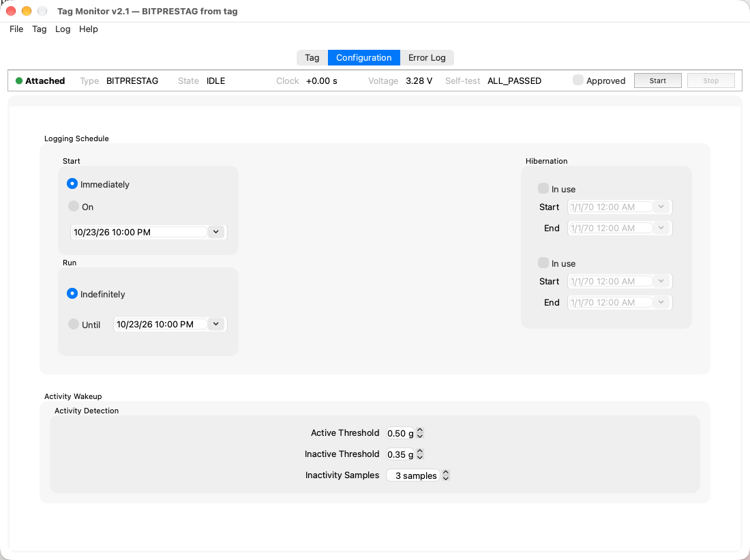Choose the Until radio button under Run
The height and width of the screenshot is (560, 750).
click(73, 324)
